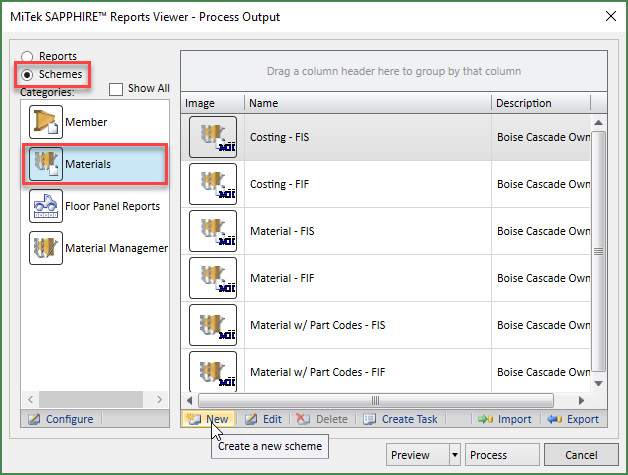The height and width of the screenshot is (475, 628).
Task: Click Material w/ Part Codes - FIS description
Action: [541, 325]
